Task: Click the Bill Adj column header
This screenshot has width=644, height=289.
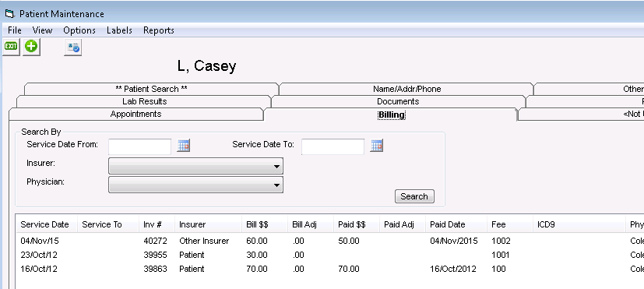Action: (311, 224)
